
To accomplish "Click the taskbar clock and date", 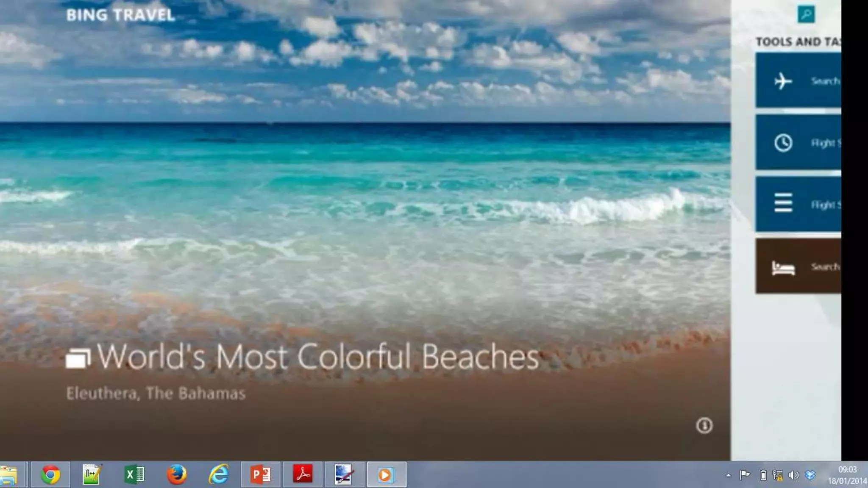I will click(847, 475).
